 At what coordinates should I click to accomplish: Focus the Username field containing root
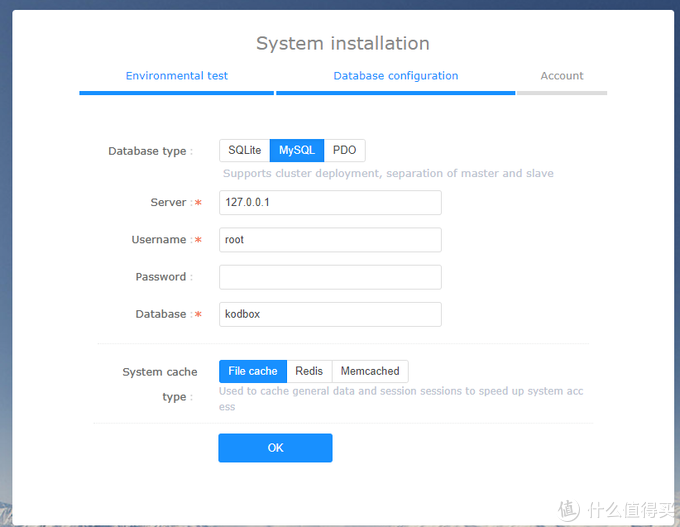(x=330, y=240)
